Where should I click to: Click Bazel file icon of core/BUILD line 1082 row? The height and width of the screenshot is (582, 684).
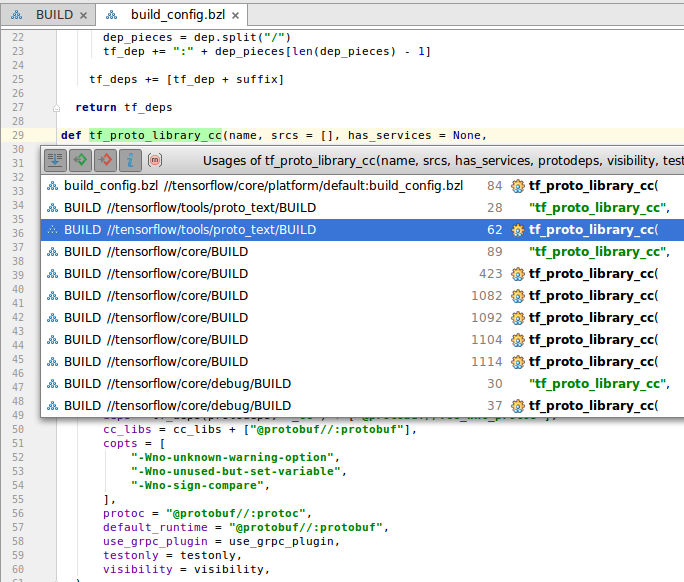[52, 296]
